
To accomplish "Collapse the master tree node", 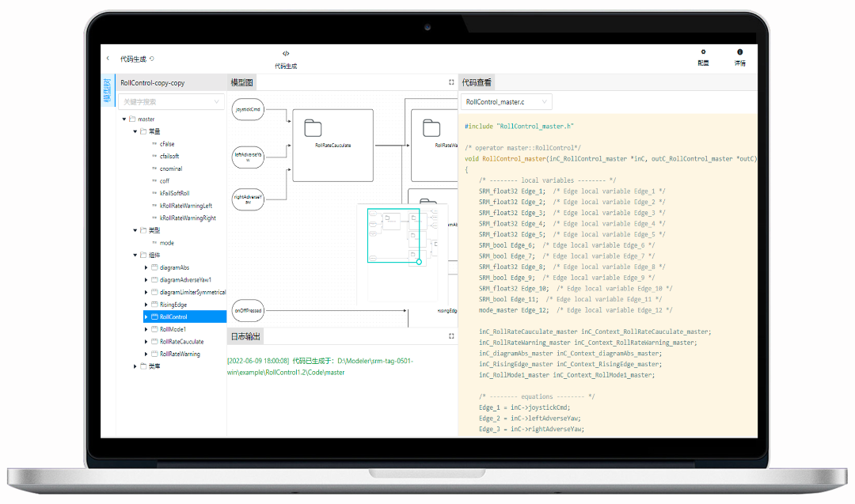I will pos(124,119).
